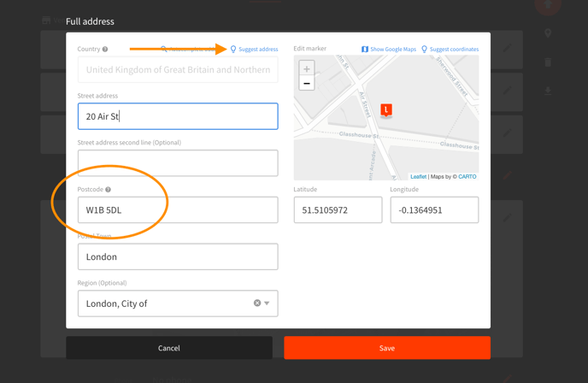Viewport: 588px width, 383px height.
Task: Click the help icon beside Country
Action: point(105,49)
